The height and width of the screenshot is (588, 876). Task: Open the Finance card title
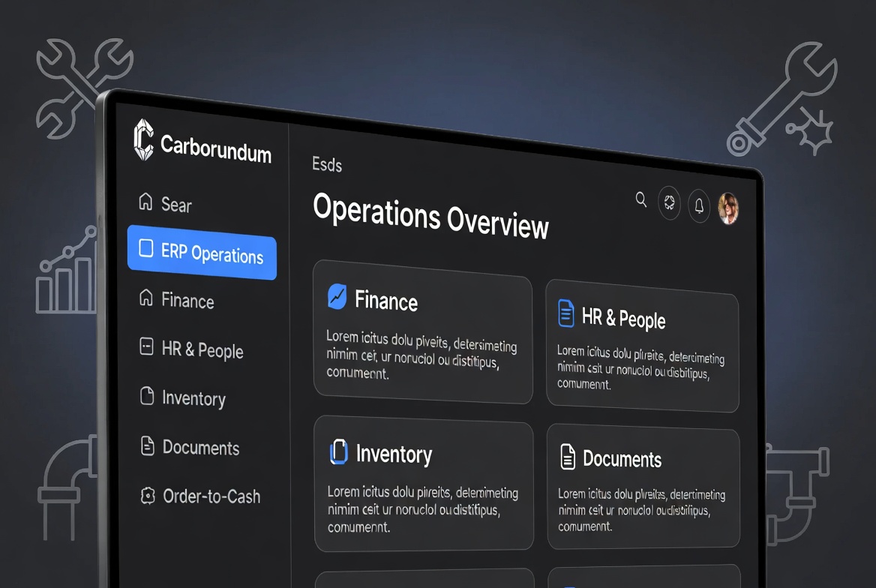pos(386,301)
